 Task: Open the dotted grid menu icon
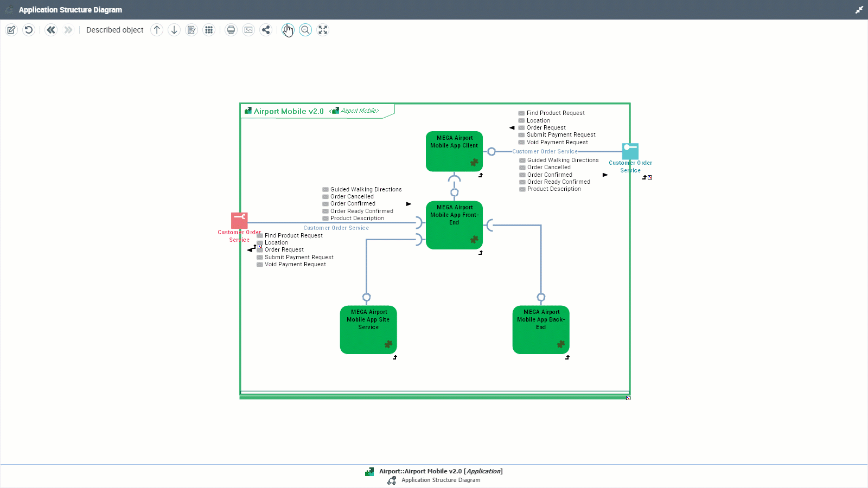(x=209, y=30)
